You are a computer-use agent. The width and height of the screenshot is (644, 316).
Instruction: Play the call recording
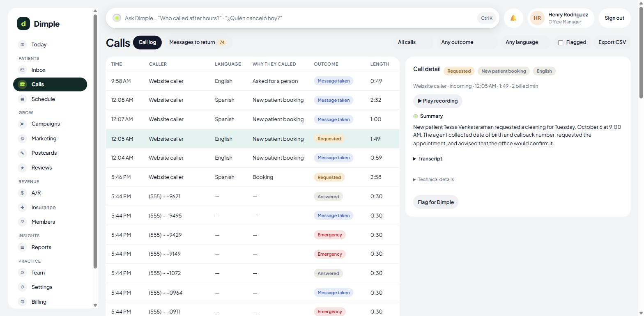438,101
